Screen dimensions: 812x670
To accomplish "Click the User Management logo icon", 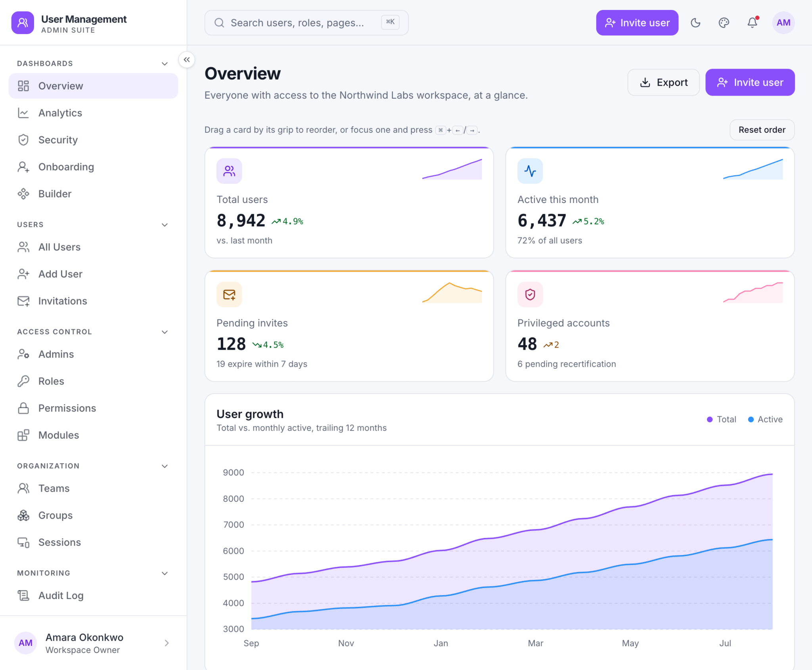I will pyautogui.click(x=23, y=23).
